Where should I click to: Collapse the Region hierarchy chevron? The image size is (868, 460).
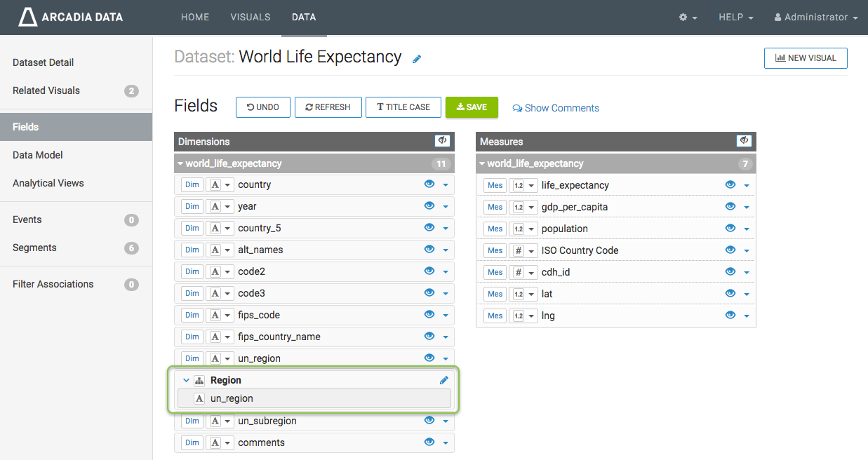[186, 380]
